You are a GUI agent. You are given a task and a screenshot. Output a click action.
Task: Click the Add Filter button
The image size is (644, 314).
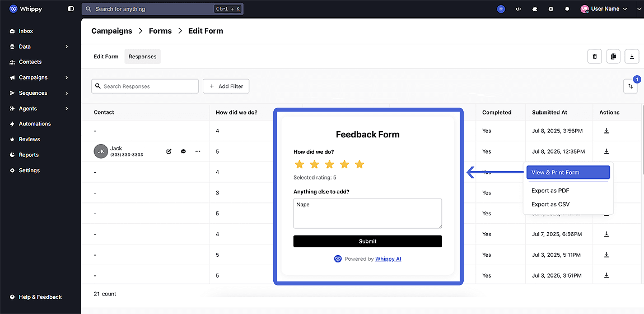click(226, 86)
